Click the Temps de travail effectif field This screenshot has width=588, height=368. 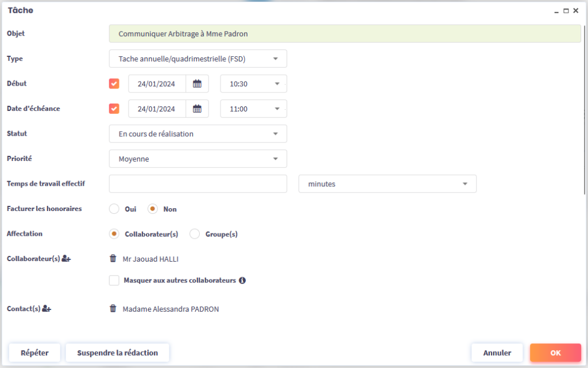(198, 184)
